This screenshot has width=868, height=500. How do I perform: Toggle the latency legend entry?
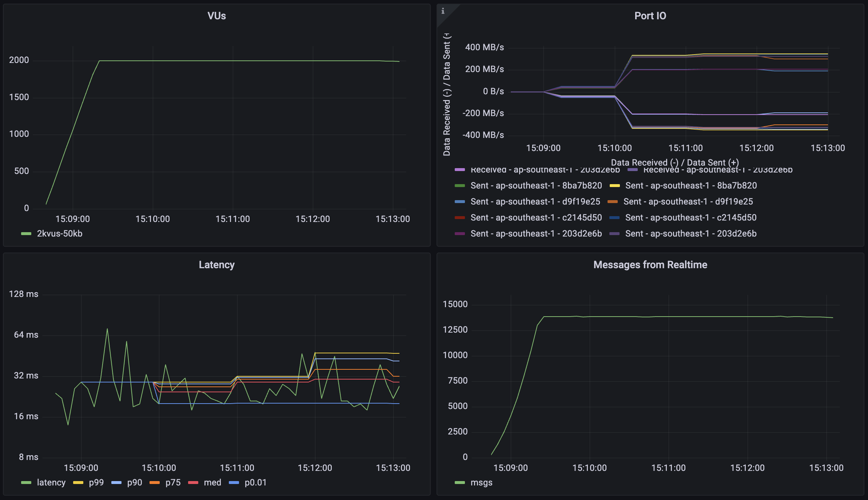click(51, 483)
